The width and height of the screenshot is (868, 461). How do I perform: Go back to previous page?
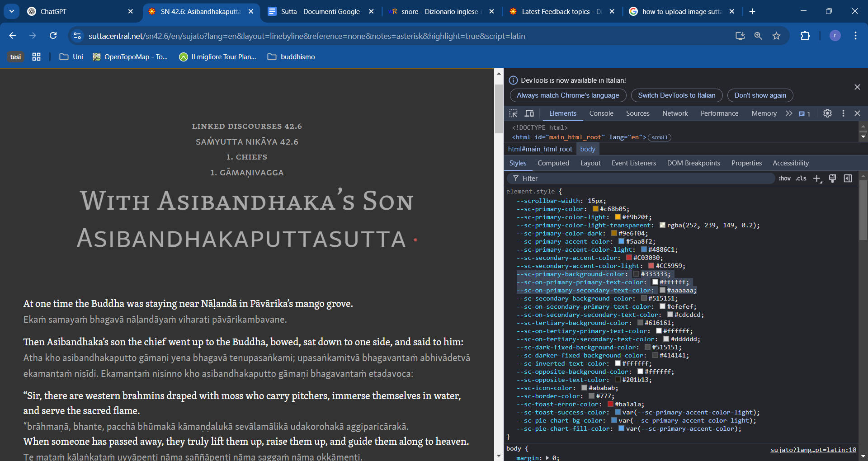pyautogui.click(x=13, y=36)
